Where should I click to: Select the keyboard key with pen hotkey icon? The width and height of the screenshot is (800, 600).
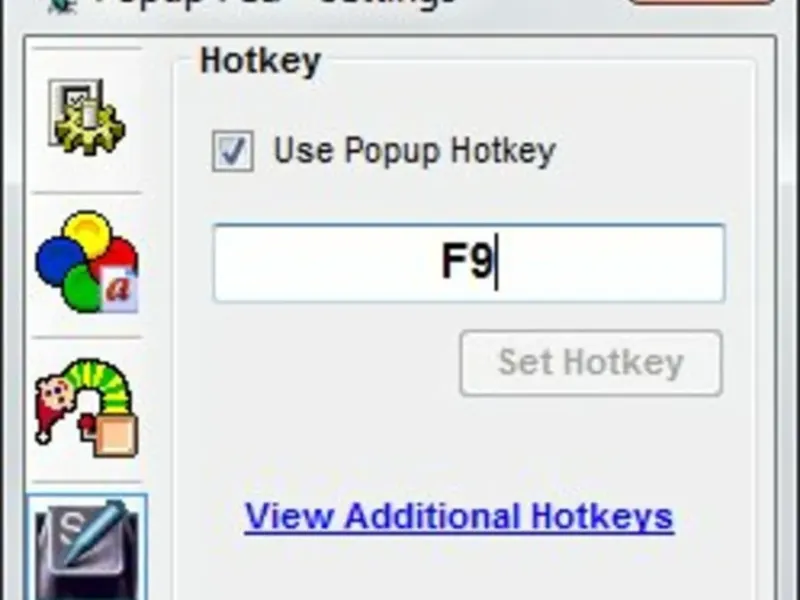pos(87,549)
